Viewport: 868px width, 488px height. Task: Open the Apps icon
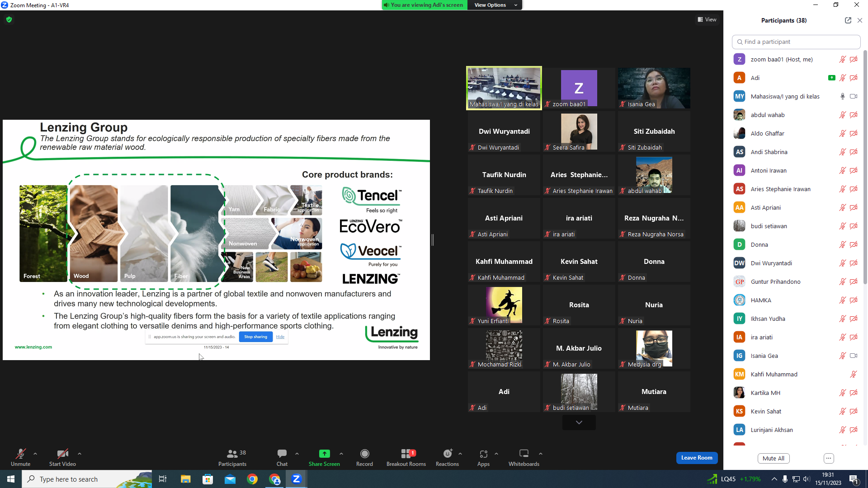pos(484,454)
